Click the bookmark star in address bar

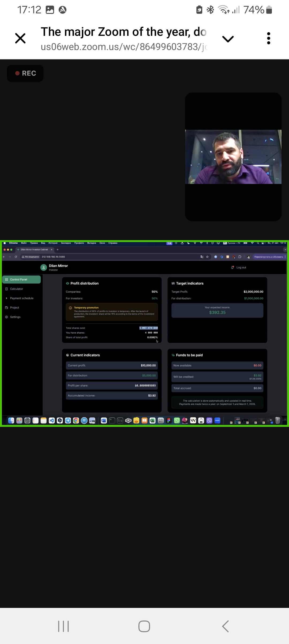207,257
